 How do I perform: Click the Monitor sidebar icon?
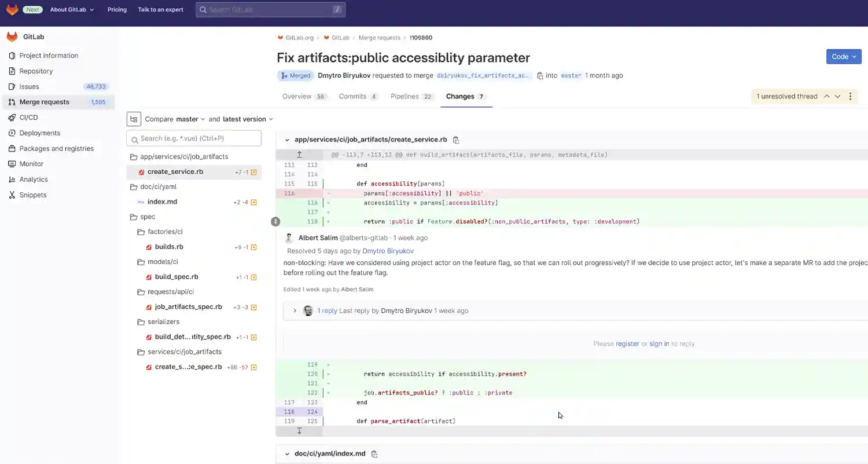(x=12, y=164)
